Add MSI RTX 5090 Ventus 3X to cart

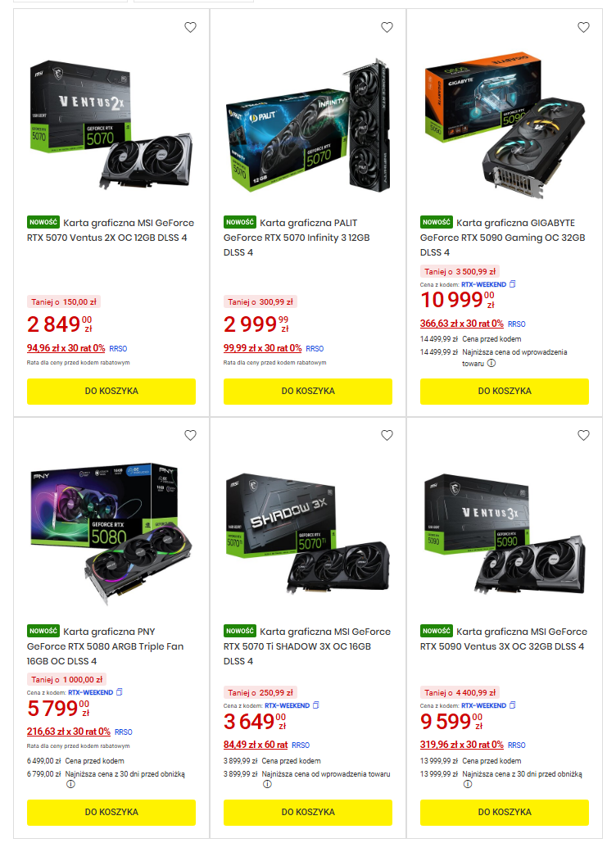pyautogui.click(x=505, y=812)
